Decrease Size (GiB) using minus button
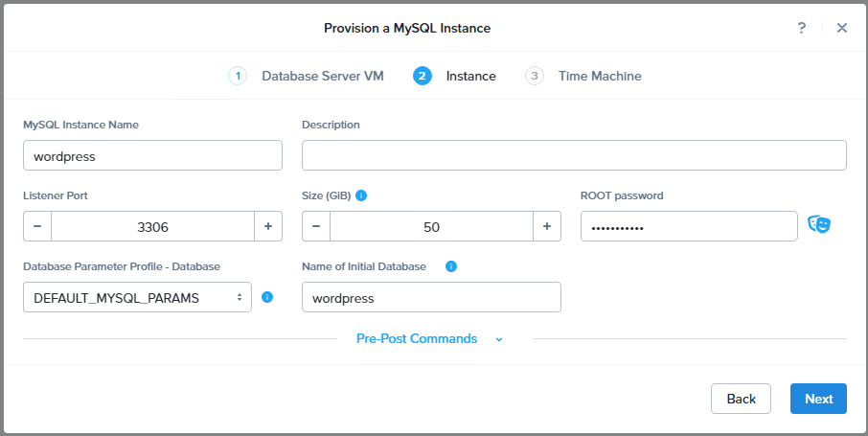The width and height of the screenshot is (868, 436). 316,226
